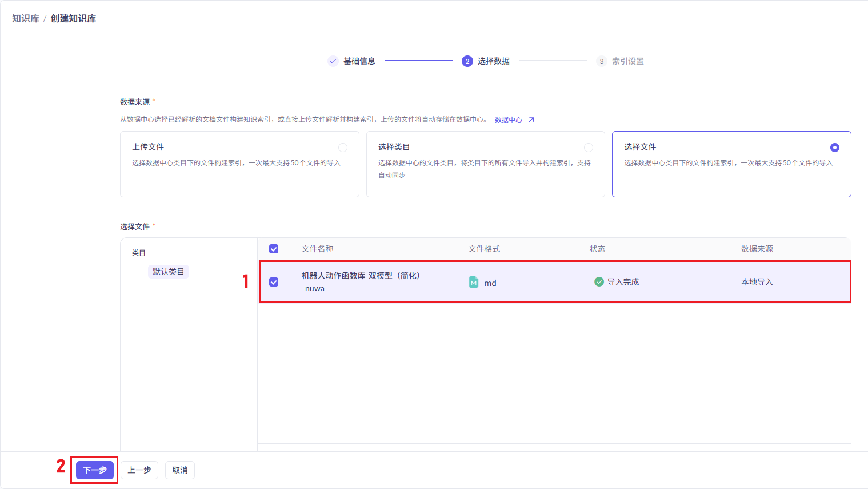Select the 选择类目 radio option
Image resolution: width=868 pixels, height=489 pixels.
click(x=589, y=148)
